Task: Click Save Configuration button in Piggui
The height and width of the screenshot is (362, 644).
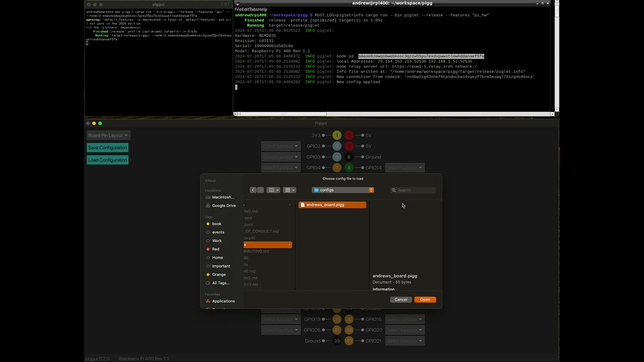Action: pos(108,148)
